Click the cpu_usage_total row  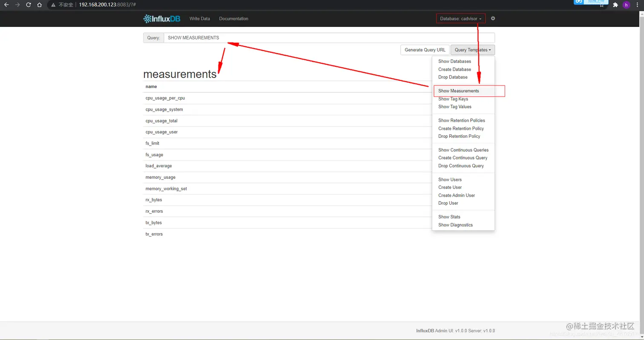(x=287, y=121)
